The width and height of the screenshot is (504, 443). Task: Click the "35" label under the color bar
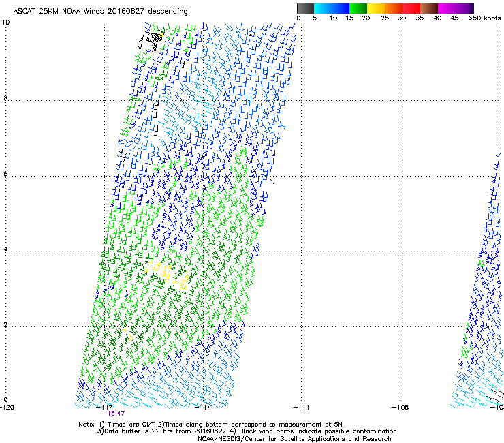420,18
